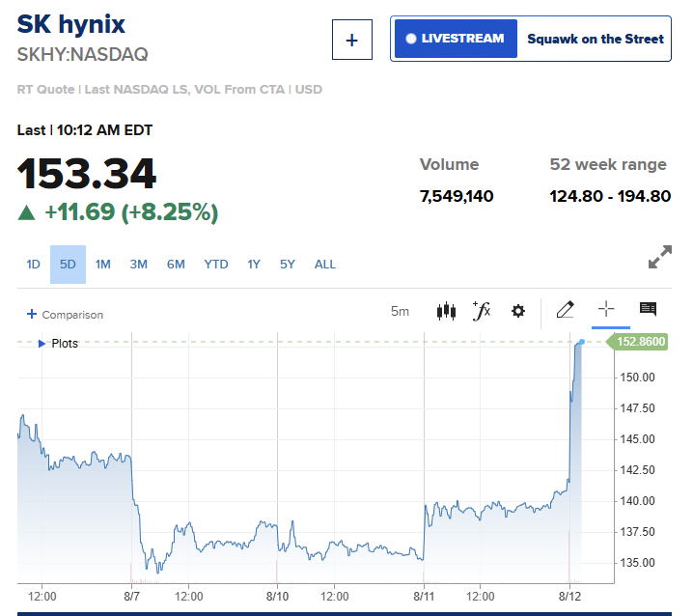Click the RT Quote disclaimer line
This screenshot has width=693, height=616.
pos(170,90)
